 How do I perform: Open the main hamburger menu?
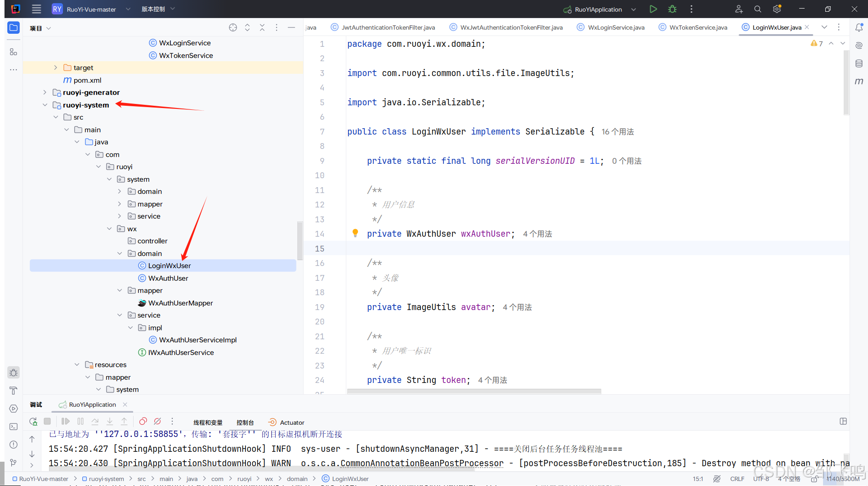[36, 9]
